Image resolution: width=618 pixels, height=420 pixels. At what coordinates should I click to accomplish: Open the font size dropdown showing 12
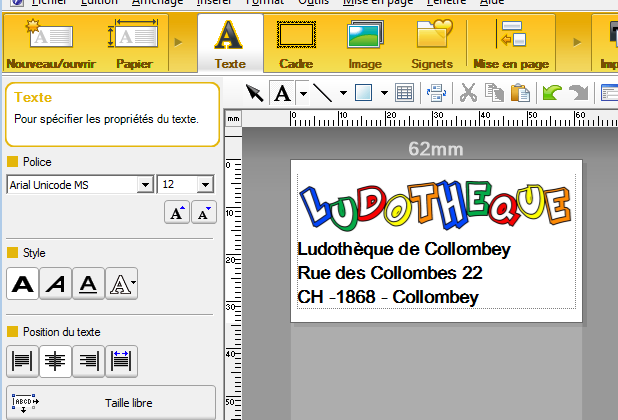pyautogui.click(x=205, y=184)
